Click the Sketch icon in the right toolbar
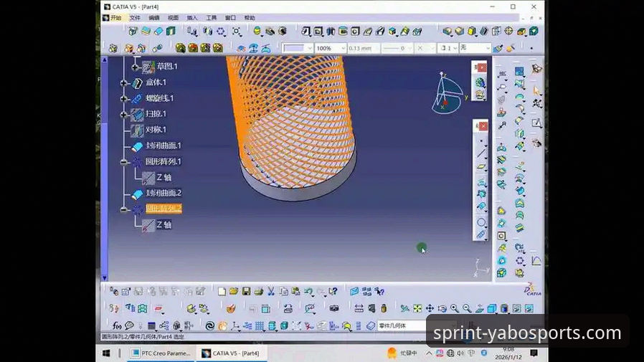644x362 pixels. pyautogui.click(x=536, y=123)
